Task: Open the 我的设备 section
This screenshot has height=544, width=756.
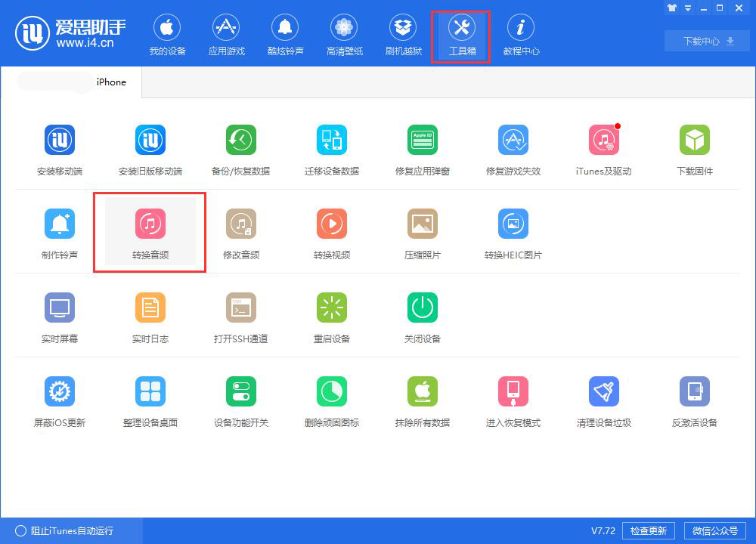Action: coord(167,33)
